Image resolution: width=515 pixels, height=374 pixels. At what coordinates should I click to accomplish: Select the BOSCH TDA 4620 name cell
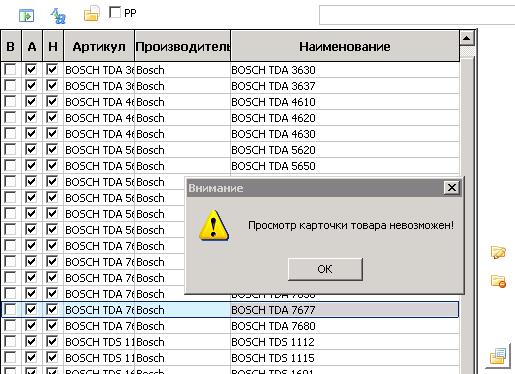point(345,118)
